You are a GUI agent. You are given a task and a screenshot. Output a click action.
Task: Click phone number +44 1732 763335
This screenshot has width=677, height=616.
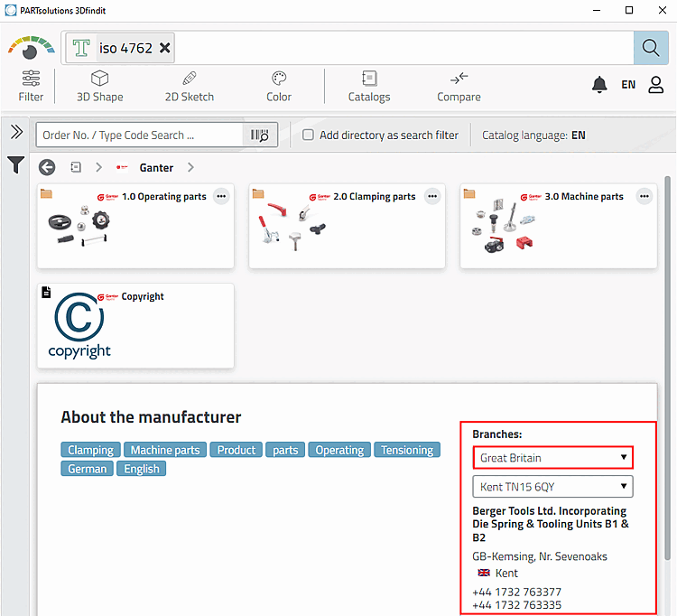pyautogui.click(x=517, y=605)
